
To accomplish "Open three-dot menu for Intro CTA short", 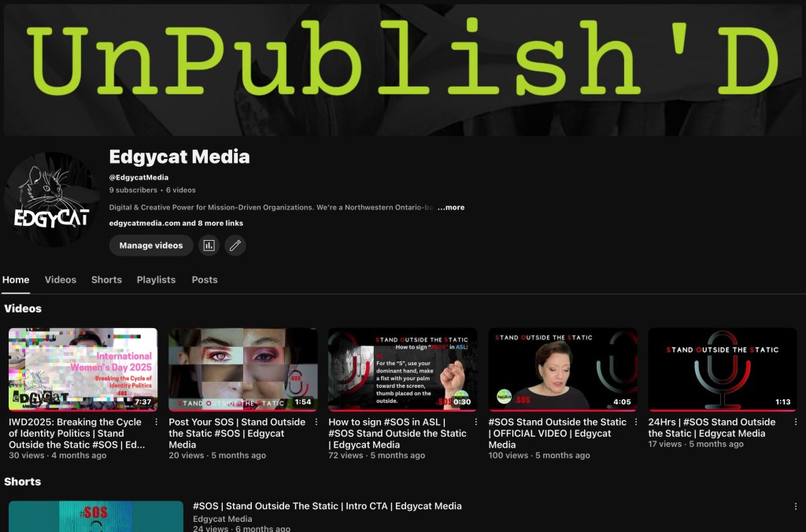I will pyautogui.click(x=796, y=507).
